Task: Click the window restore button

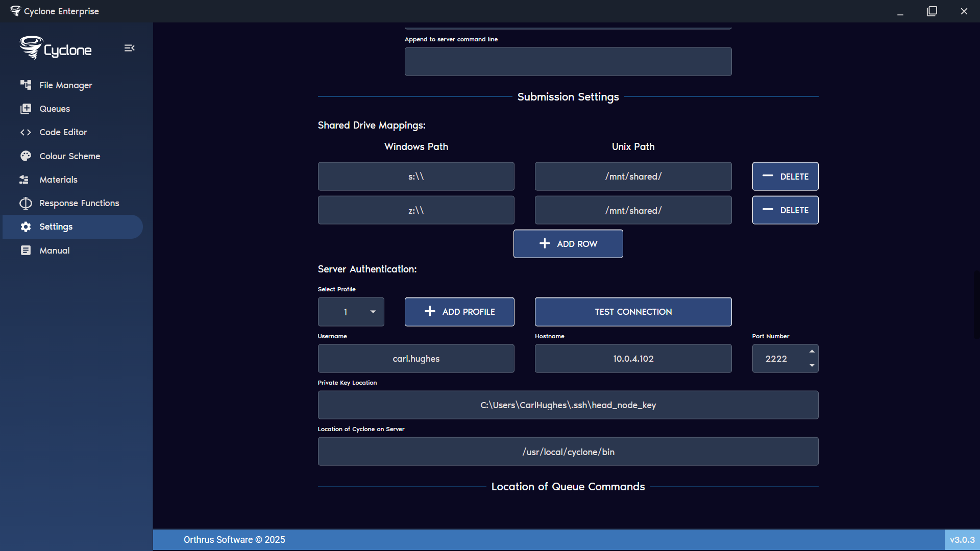Action: (932, 11)
